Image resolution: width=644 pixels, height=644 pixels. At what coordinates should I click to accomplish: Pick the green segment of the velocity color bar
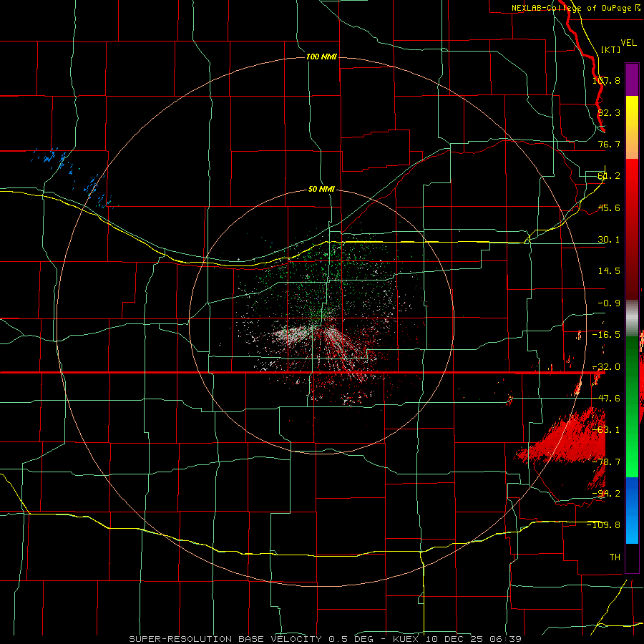point(632,406)
